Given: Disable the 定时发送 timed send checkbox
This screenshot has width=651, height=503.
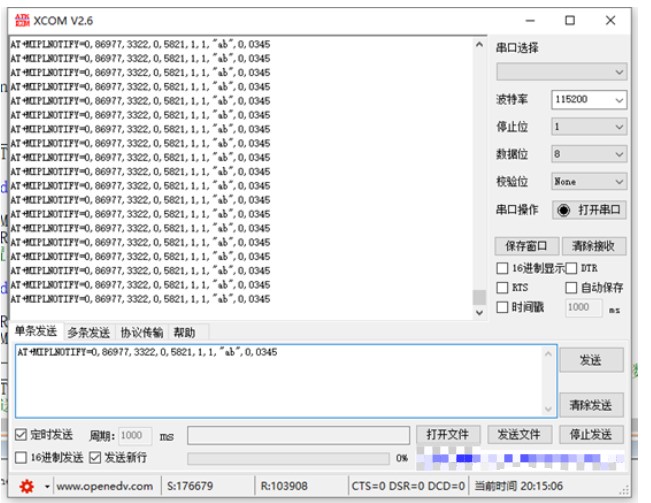Looking at the screenshot, I should click(21, 435).
